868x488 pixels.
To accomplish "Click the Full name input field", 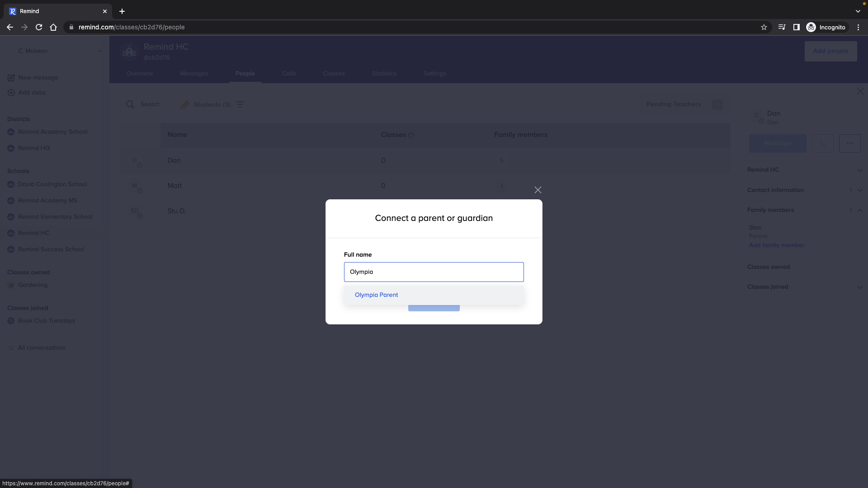I will click(x=434, y=272).
